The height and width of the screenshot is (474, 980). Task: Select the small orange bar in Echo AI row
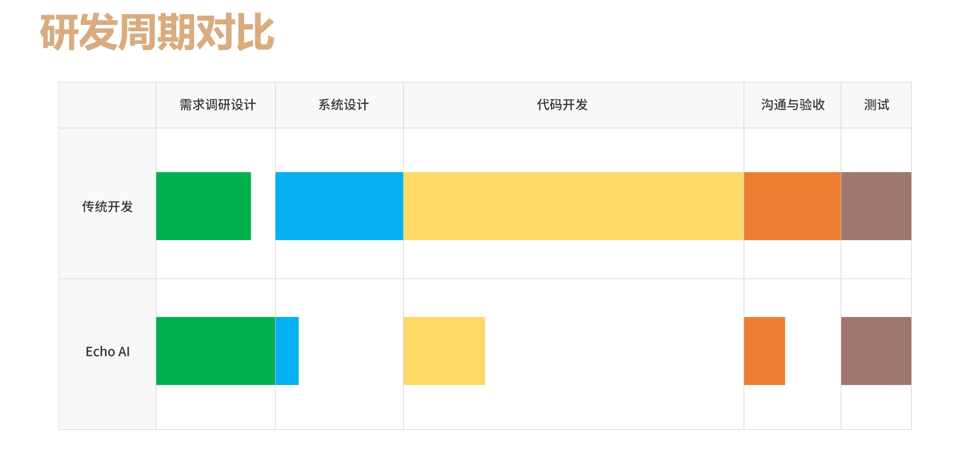(x=764, y=351)
